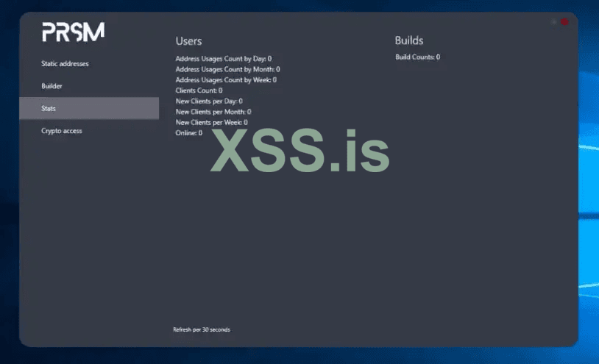599x364 pixels.
Task: Click the Builds heading
Action: 409,40
